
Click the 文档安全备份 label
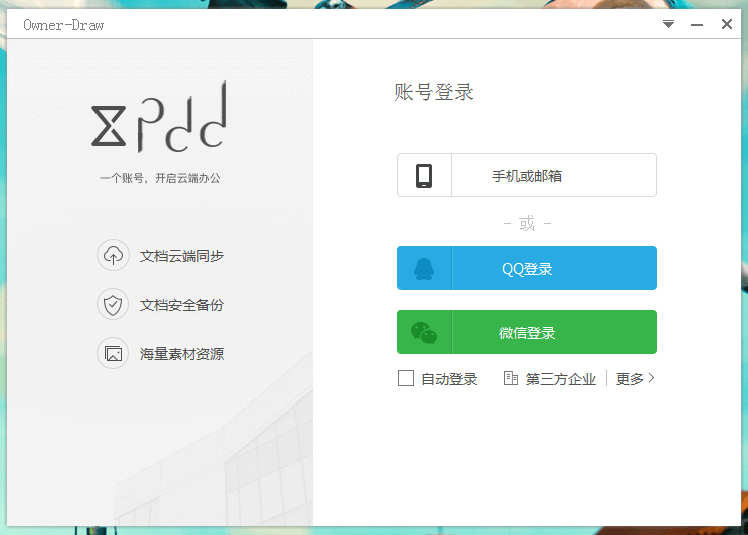point(182,305)
